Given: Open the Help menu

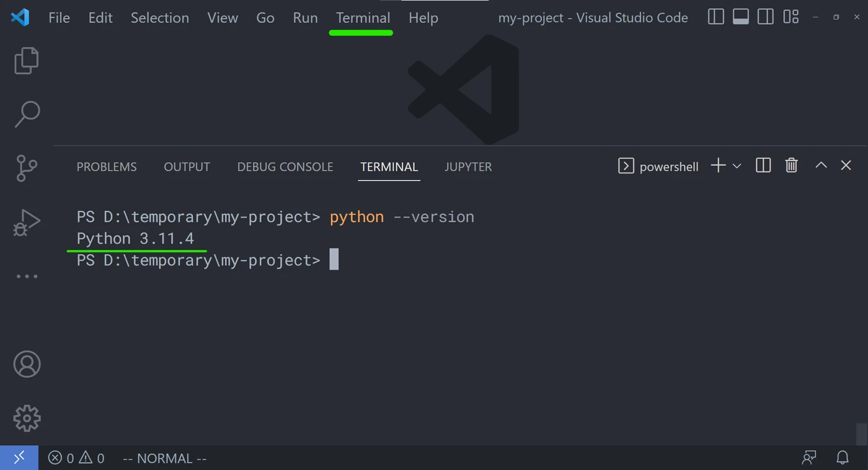Looking at the screenshot, I should [423, 18].
